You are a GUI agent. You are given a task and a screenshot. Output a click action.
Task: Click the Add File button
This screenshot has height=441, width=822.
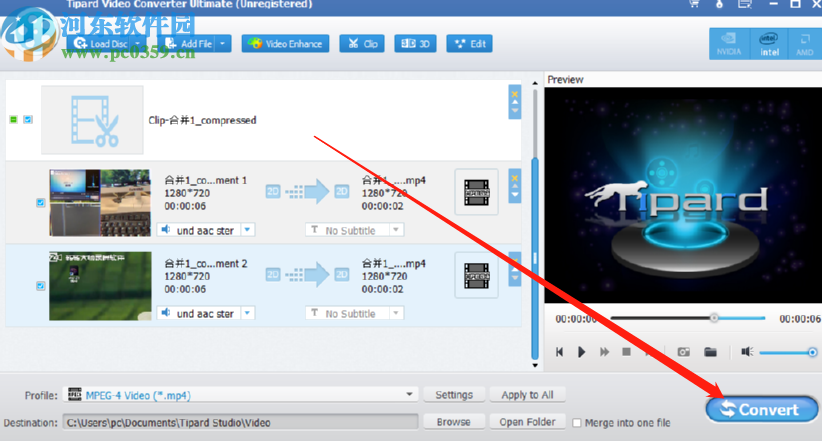[x=189, y=44]
